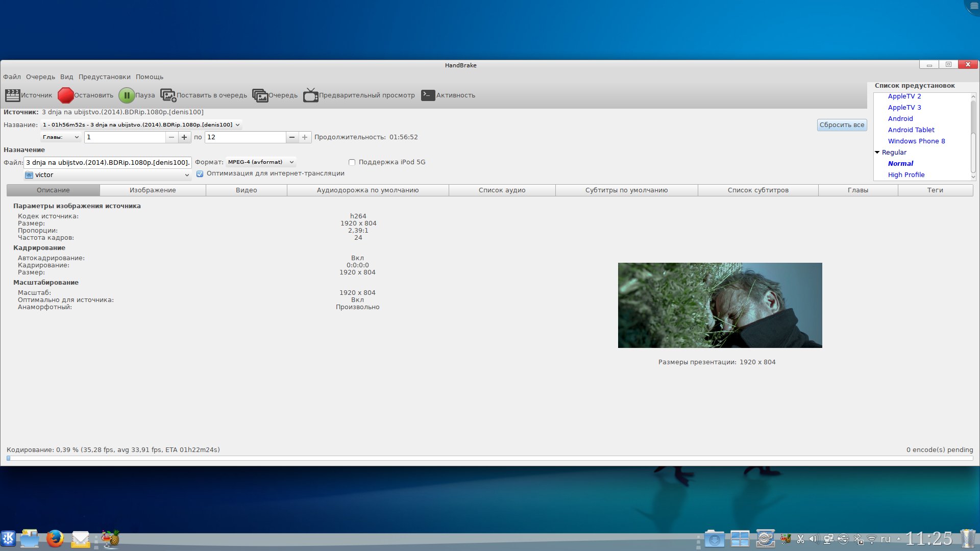Screen dimensions: 980x551
Task: Collapse the Regular presets group
Action: pyautogui.click(x=877, y=153)
